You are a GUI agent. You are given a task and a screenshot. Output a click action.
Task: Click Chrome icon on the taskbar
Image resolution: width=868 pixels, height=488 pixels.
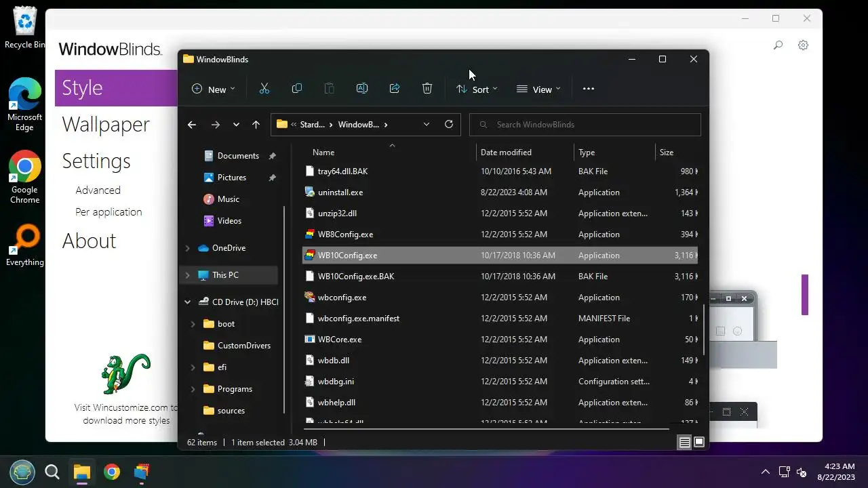[x=112, y=472]
